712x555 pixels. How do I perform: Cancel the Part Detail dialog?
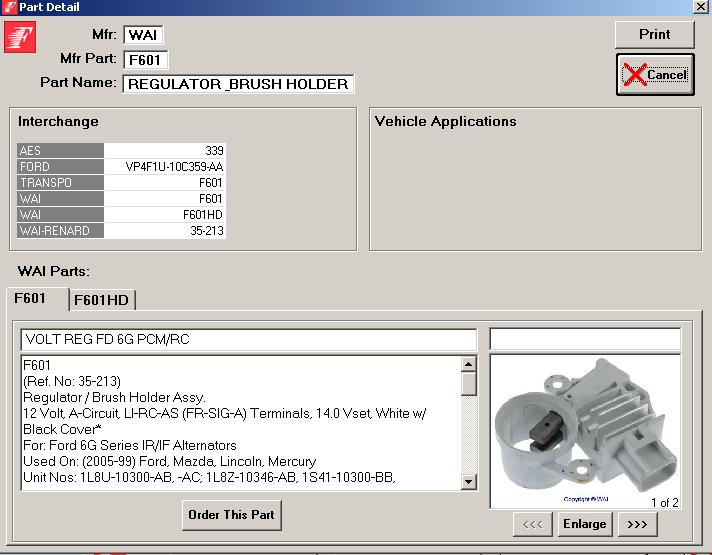(655, 75)
